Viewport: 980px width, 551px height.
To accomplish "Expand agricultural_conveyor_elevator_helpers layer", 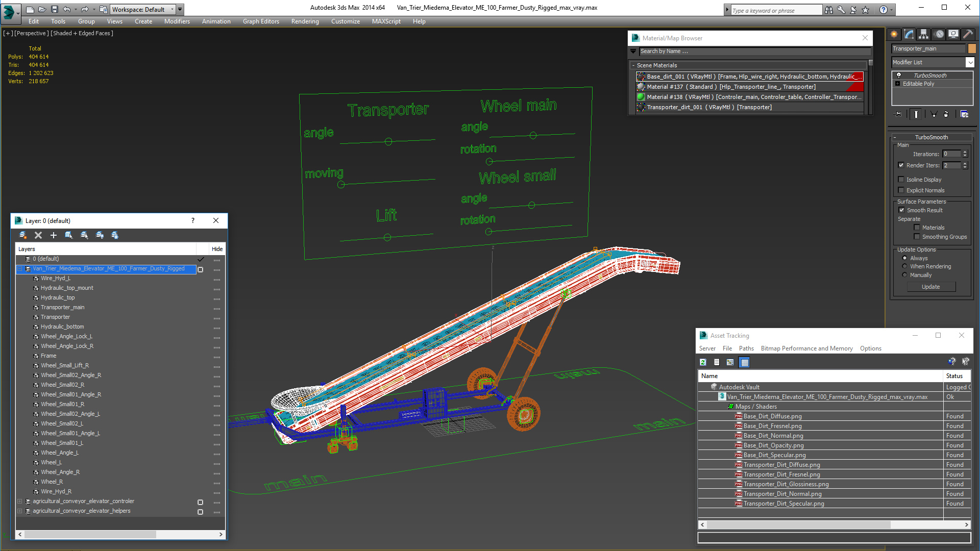I will coord(20,511).
